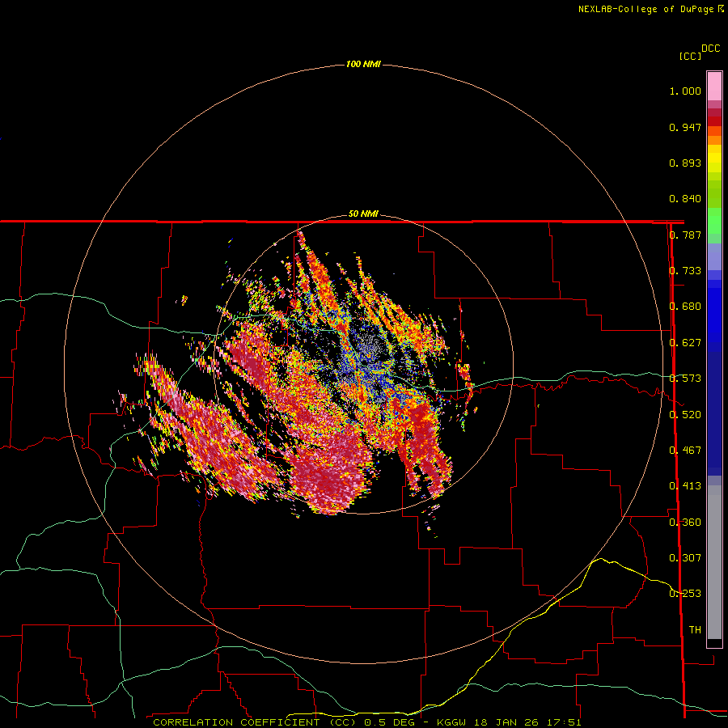Click the 50 NMI range ring label
Image resolution: width=728 pixels, height=728 pixels.
363,214
